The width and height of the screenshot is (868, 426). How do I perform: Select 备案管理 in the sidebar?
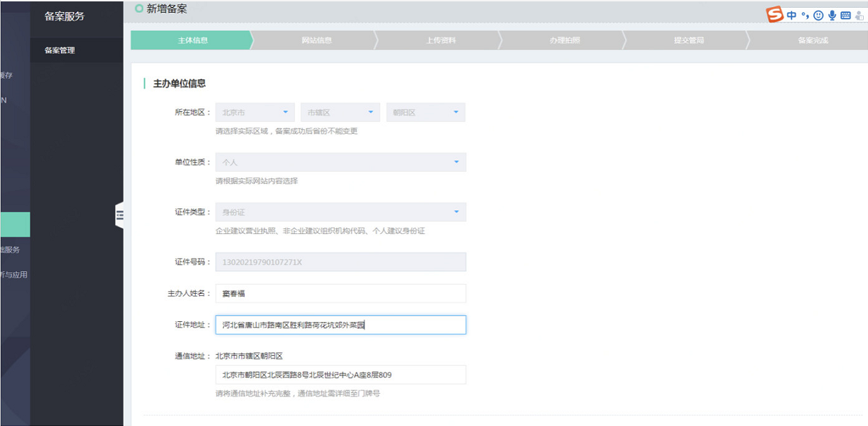(77, 51)
